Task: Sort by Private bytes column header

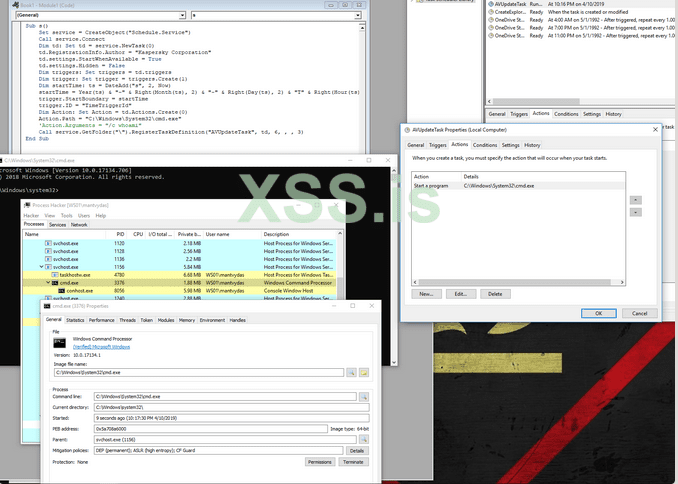Action: coord(189,234)
